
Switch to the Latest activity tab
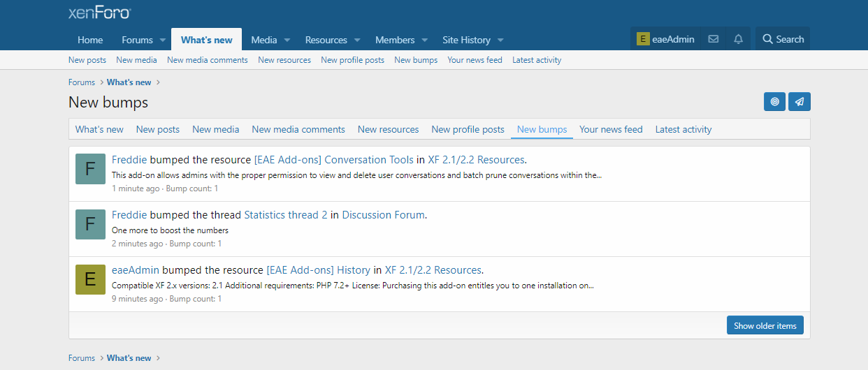click(683, 129)
